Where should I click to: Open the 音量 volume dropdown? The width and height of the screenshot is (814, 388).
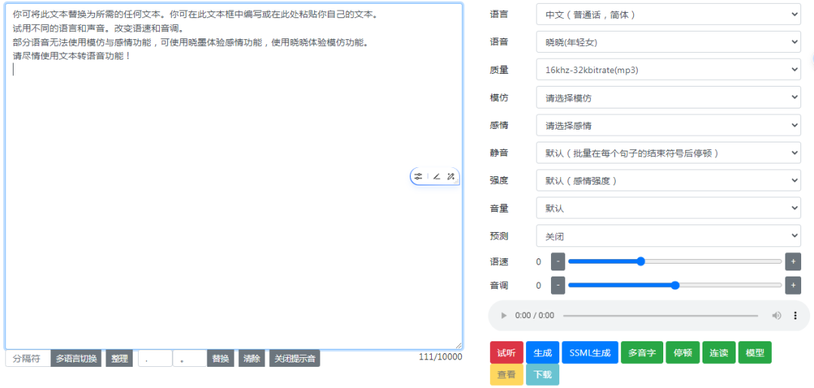pyautogui.click(x=668, y=208)
